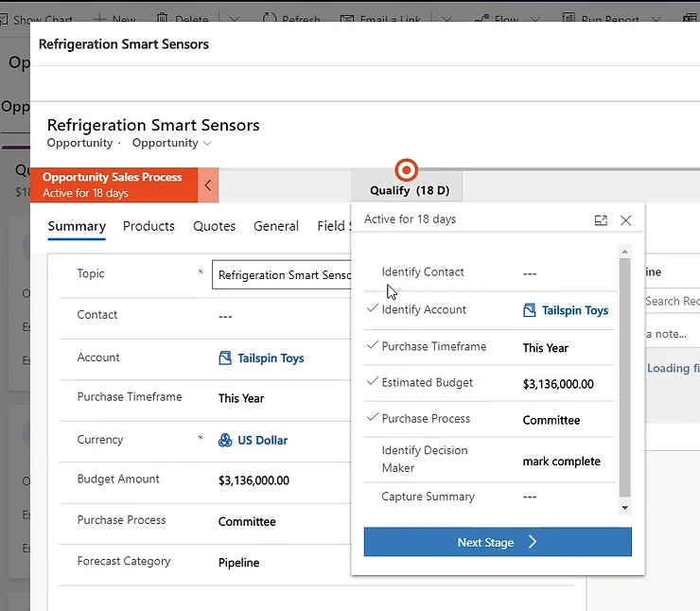Expand the dropdown arrow after Delete
Screen dimensions: 700x611
(234, 19)
